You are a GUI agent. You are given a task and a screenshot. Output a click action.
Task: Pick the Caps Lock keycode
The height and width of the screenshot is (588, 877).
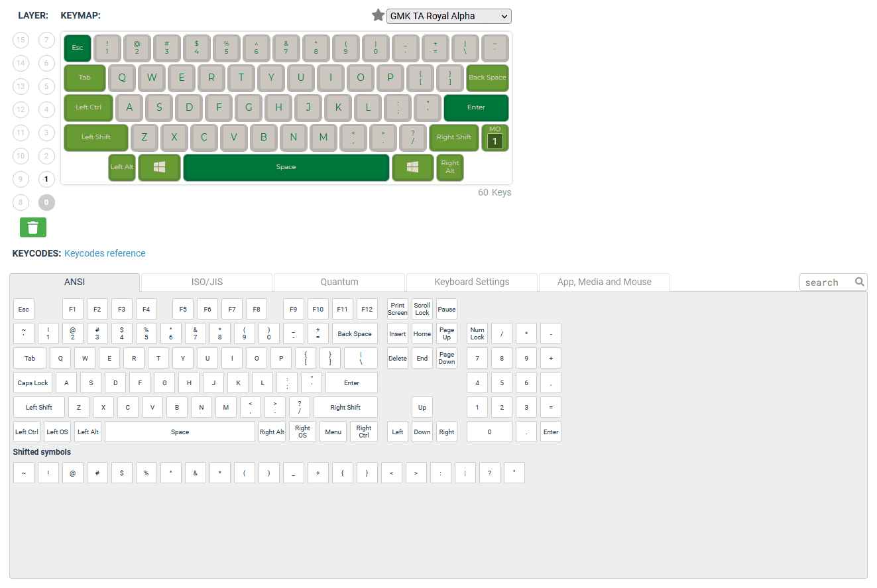click(x=33, y=382)
